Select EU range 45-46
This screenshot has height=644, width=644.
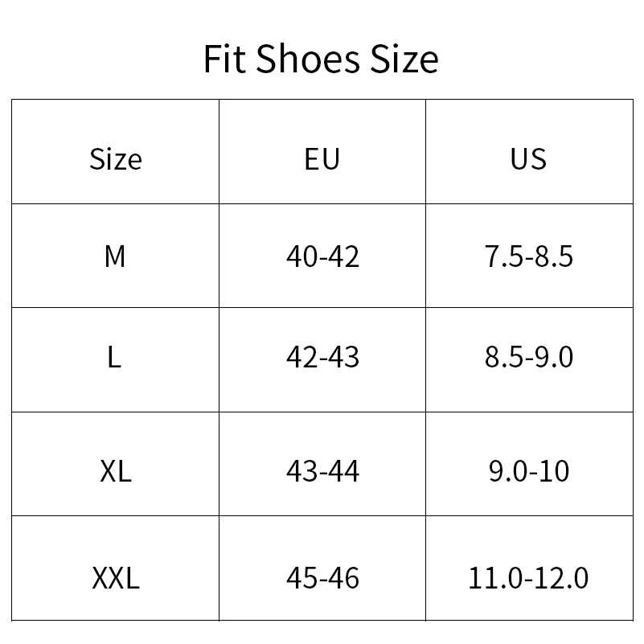322,577
